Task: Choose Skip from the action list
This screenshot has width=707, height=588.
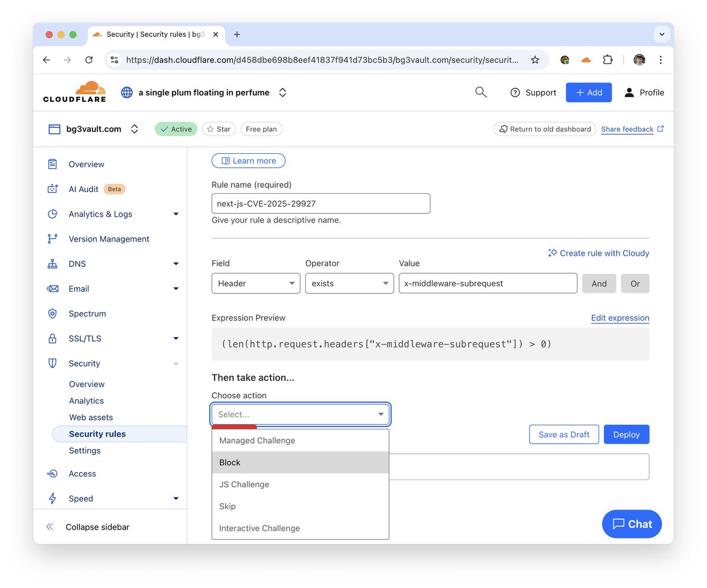Action: click(x=300, y=506)
